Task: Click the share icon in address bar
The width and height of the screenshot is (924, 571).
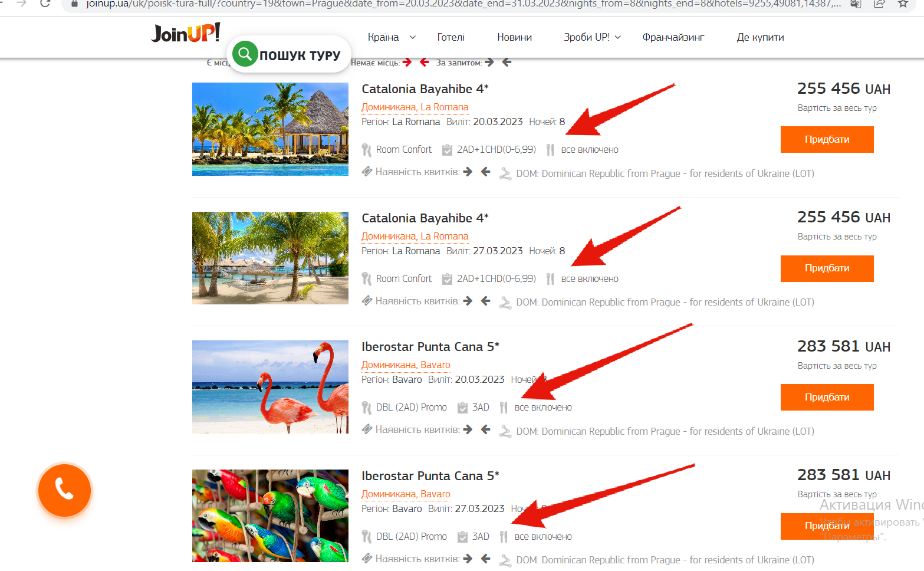Action: (879, 4)
